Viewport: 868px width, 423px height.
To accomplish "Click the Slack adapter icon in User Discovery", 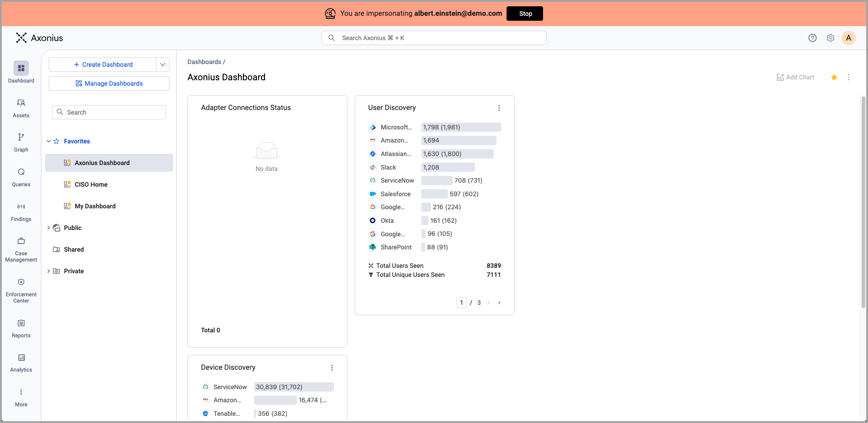I will click(373, 167).
